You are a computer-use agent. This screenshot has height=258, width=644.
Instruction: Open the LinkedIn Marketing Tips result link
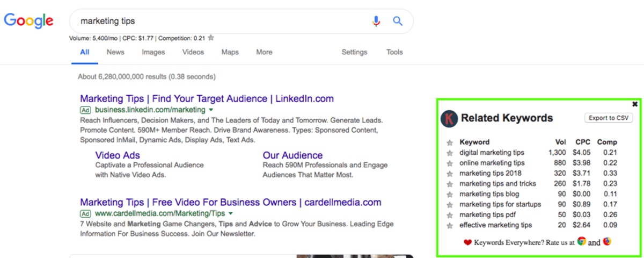click(x=207, y=99)
